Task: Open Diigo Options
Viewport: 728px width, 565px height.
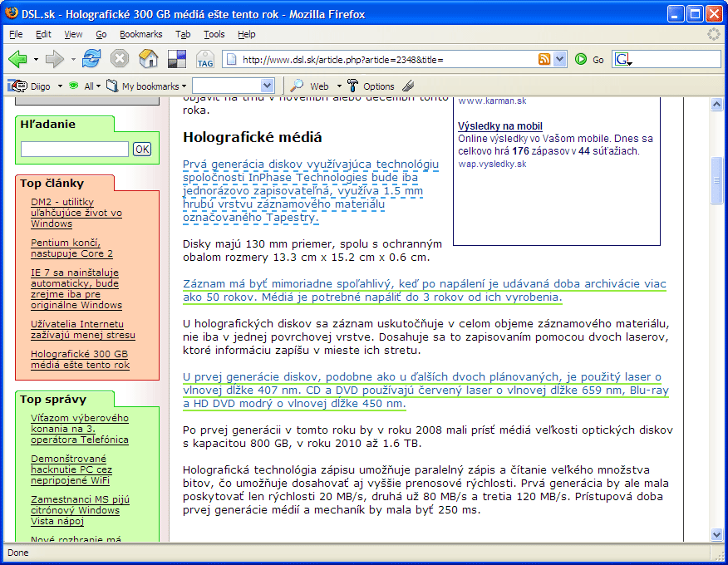Action: click(x=371, y=86)
